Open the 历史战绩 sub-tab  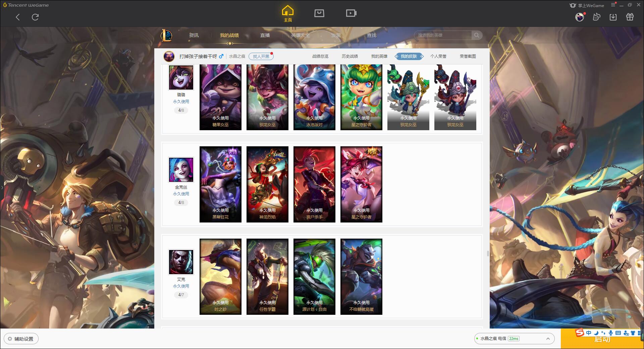[350, 56]
